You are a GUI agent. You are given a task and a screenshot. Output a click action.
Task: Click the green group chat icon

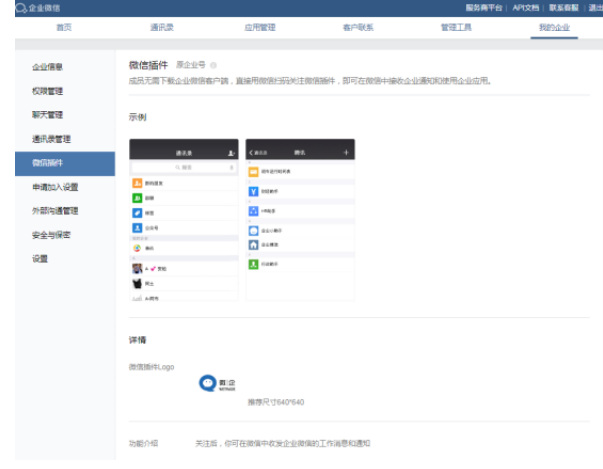(x=137, y=198)
